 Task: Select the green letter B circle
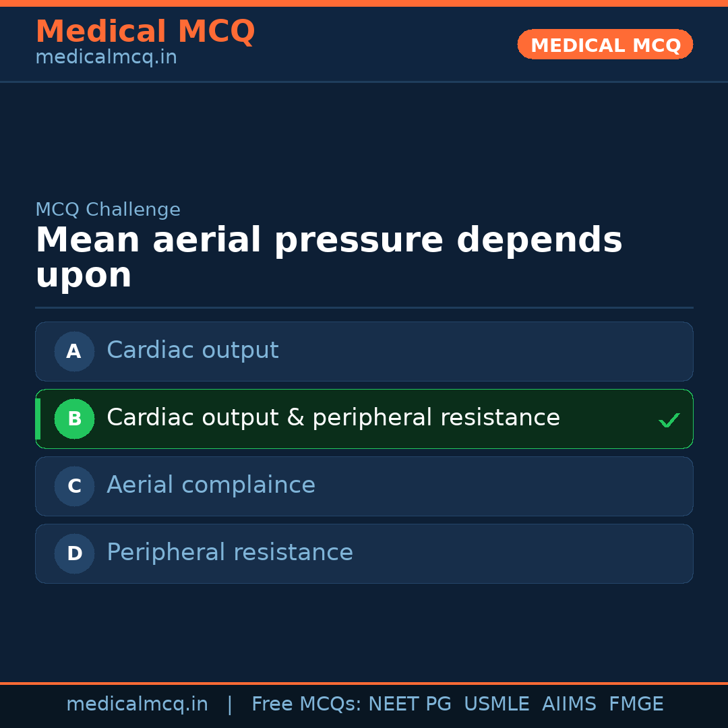pyautogui.click(x=74, y=419)
